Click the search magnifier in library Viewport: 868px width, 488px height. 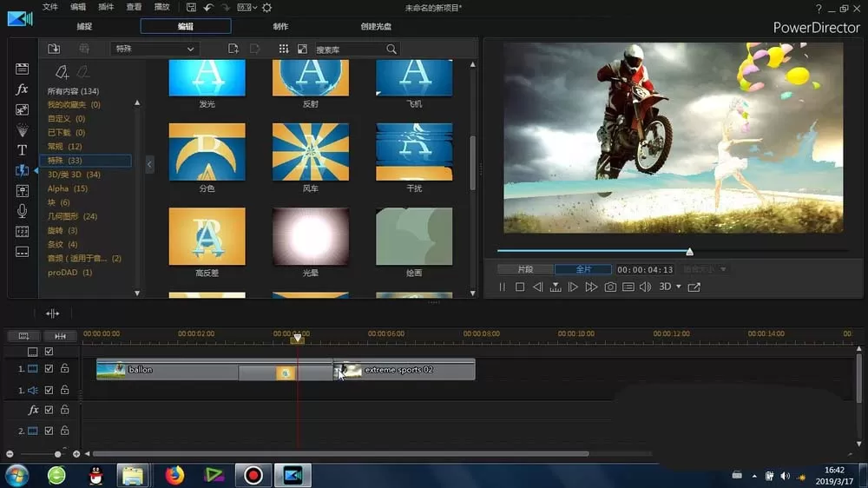(391, 49)
